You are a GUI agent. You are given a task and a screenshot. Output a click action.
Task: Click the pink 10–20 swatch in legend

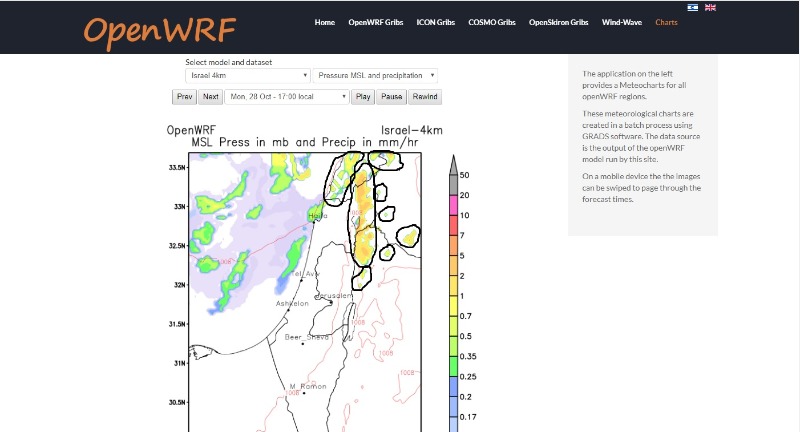pos(453,205)
